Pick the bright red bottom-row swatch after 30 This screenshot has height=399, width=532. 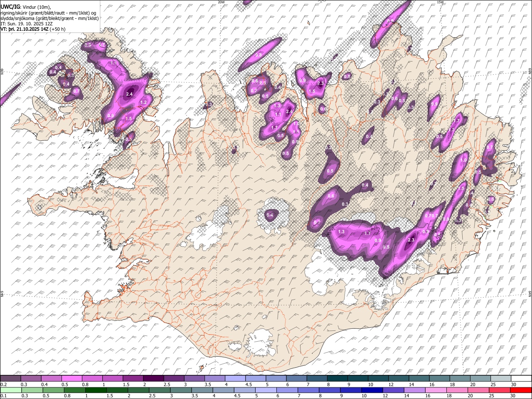[521, 390]
